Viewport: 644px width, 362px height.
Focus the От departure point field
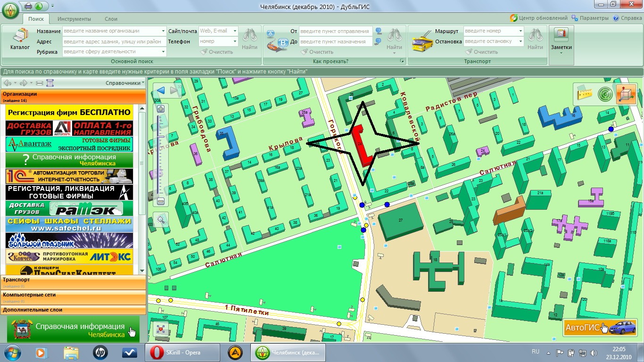tap(336, 31)
